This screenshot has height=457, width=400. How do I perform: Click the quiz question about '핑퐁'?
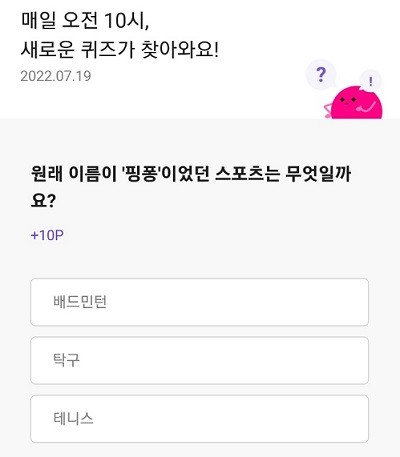(x=191, y=187)
